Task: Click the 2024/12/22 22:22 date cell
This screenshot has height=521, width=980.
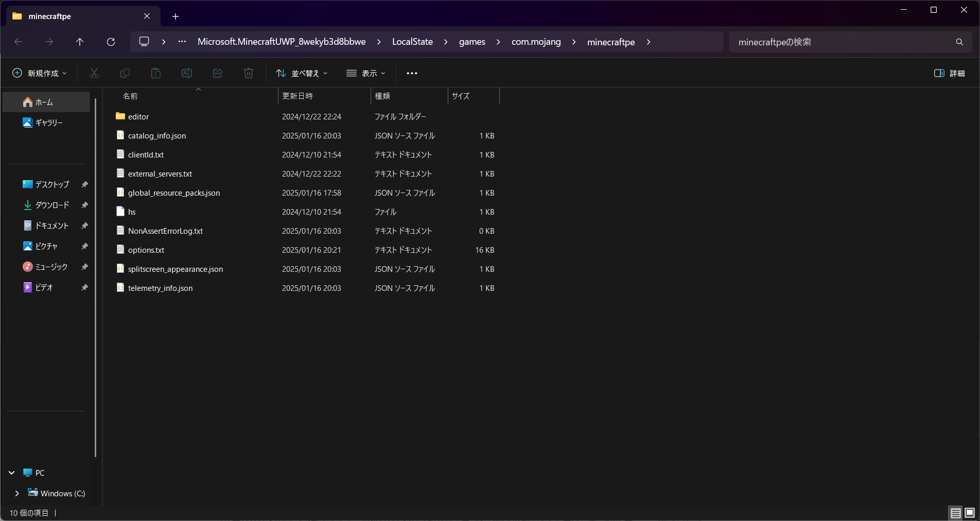Action: click(x=311, y=173)
